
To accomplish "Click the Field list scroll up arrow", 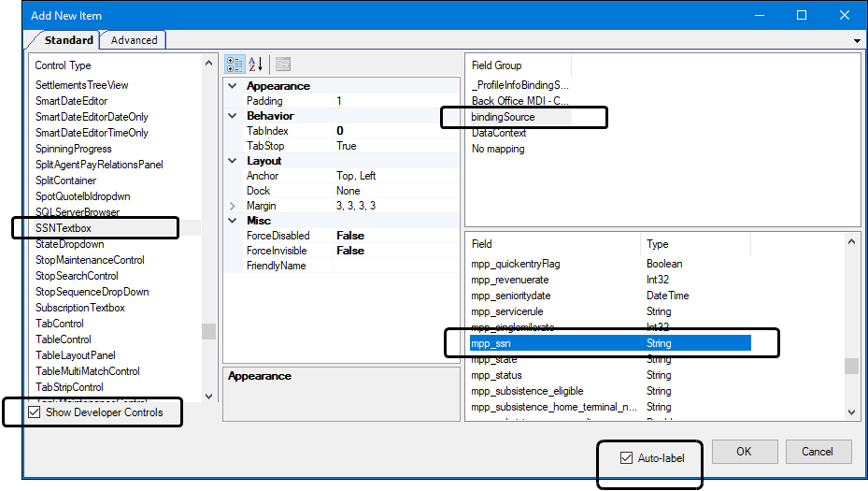I will (851, 241).
